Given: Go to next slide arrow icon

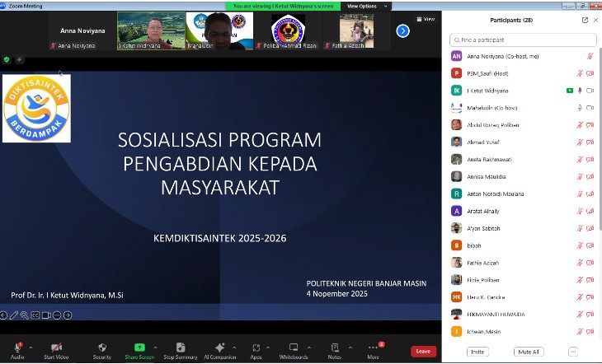Looking at the screenshot, I should click(68, 315).
